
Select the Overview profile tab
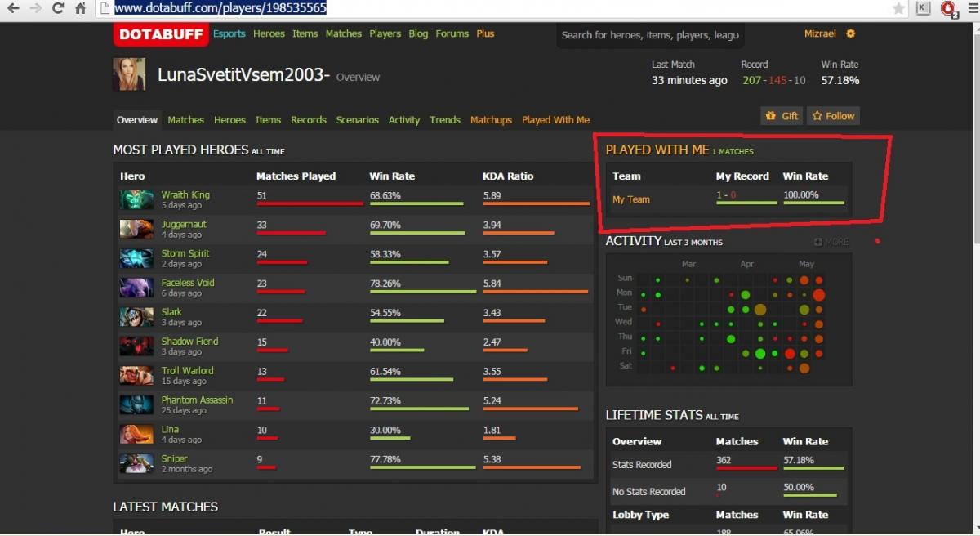(137, 119)
